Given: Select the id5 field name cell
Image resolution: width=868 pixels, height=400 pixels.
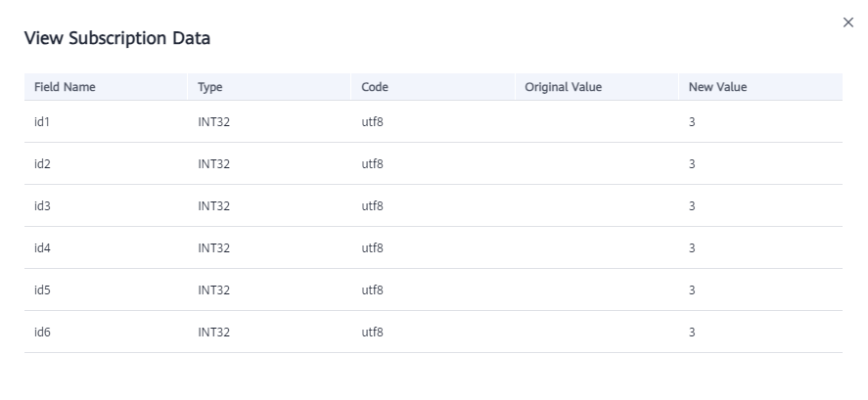Looking at the screenshot, I should pos(42,289).
